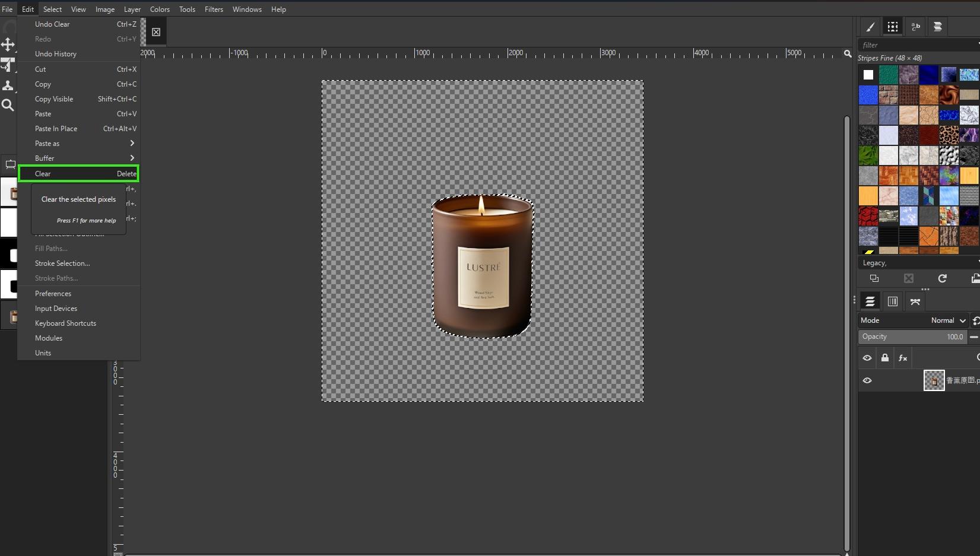980x556 pixels.
Task: Choose Stroke Selection from Edit menu
Action: [x=79, y=263]
